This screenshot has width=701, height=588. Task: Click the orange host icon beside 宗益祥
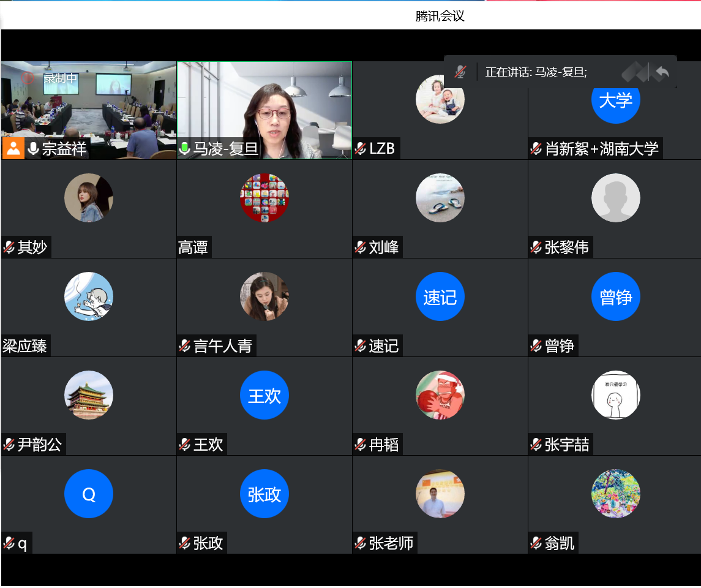[x=13, y=148]
